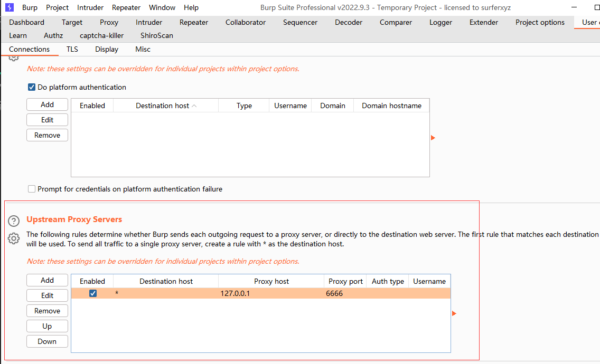Screen dimensions: 600x364
Task: Select the TLS sub-tab
Action: (x=72, y=49)
